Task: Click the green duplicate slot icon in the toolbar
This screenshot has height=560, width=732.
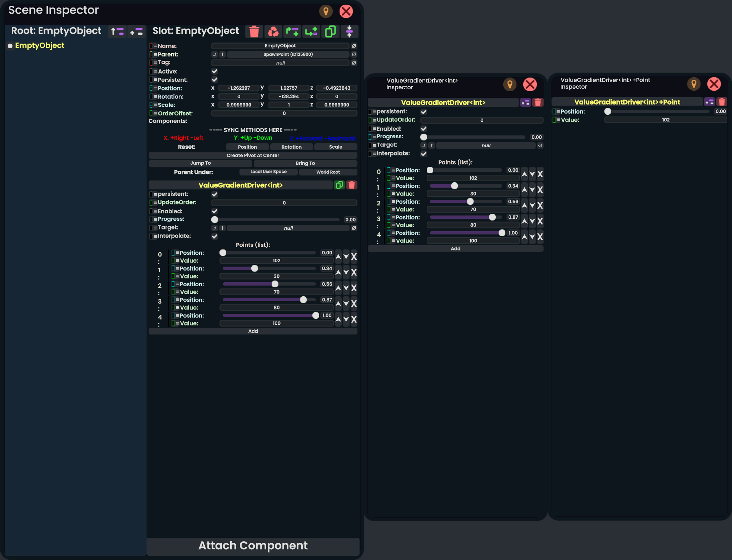Action: coord(330,31)
